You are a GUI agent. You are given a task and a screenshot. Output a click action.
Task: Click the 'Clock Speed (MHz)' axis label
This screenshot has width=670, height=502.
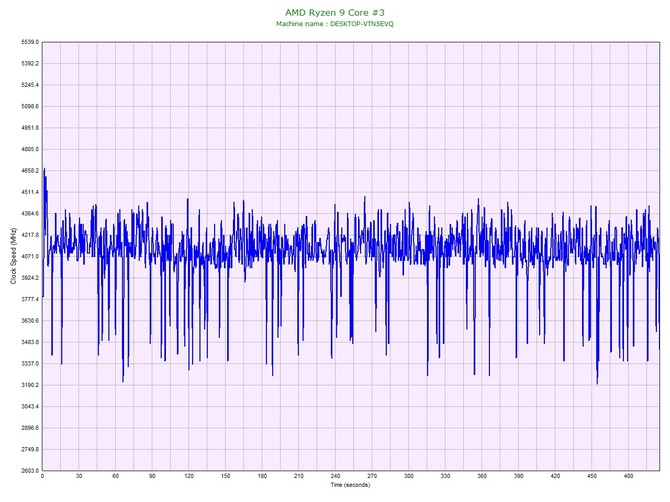pos(13,256)
